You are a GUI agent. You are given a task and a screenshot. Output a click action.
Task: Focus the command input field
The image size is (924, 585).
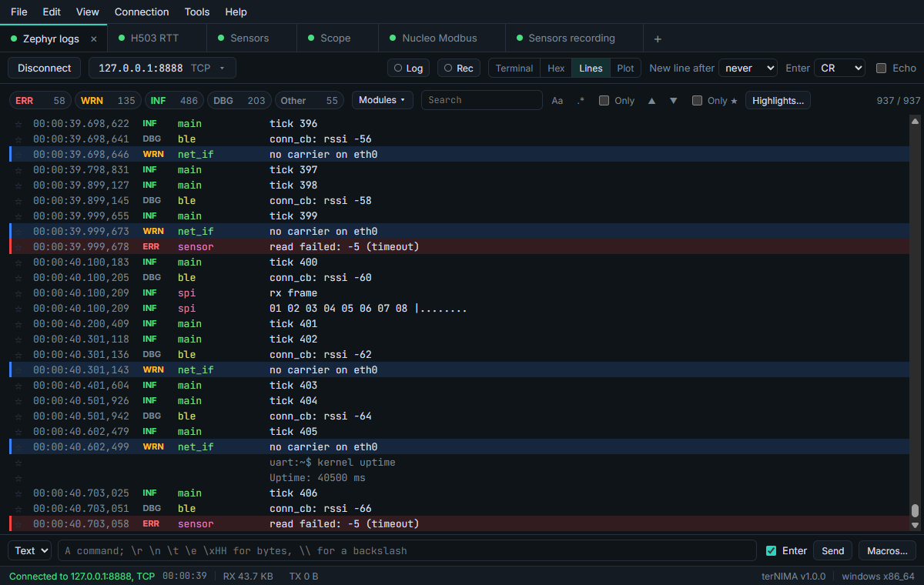click(407, 550)
